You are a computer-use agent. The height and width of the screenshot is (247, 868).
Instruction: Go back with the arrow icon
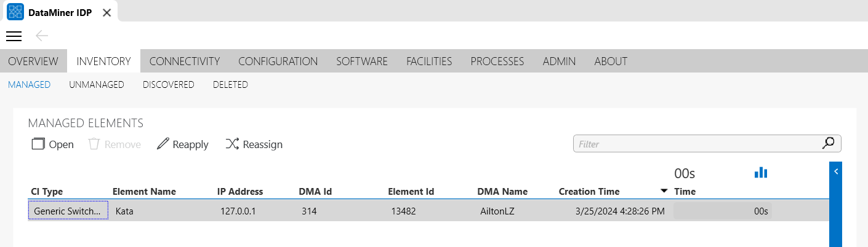42,36
